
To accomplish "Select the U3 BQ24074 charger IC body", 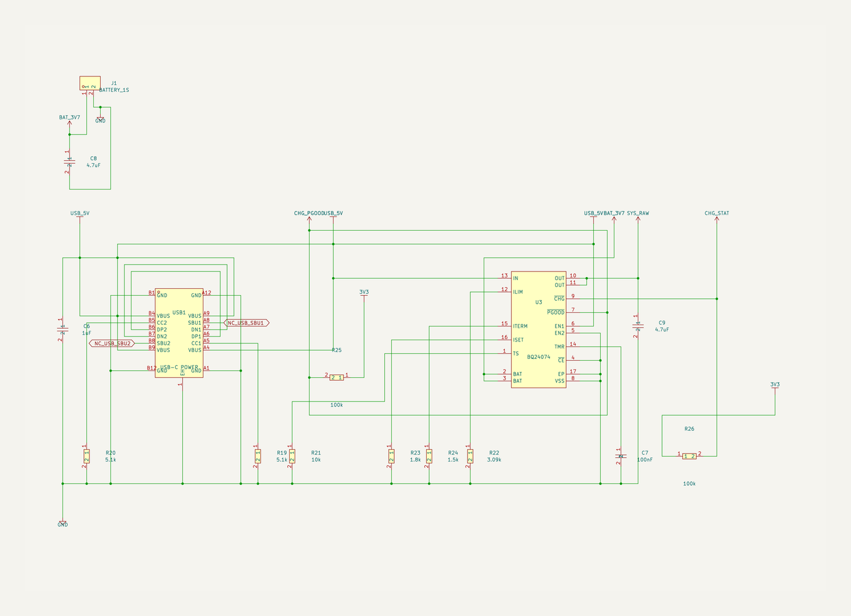I will click(x=539, y=330).
